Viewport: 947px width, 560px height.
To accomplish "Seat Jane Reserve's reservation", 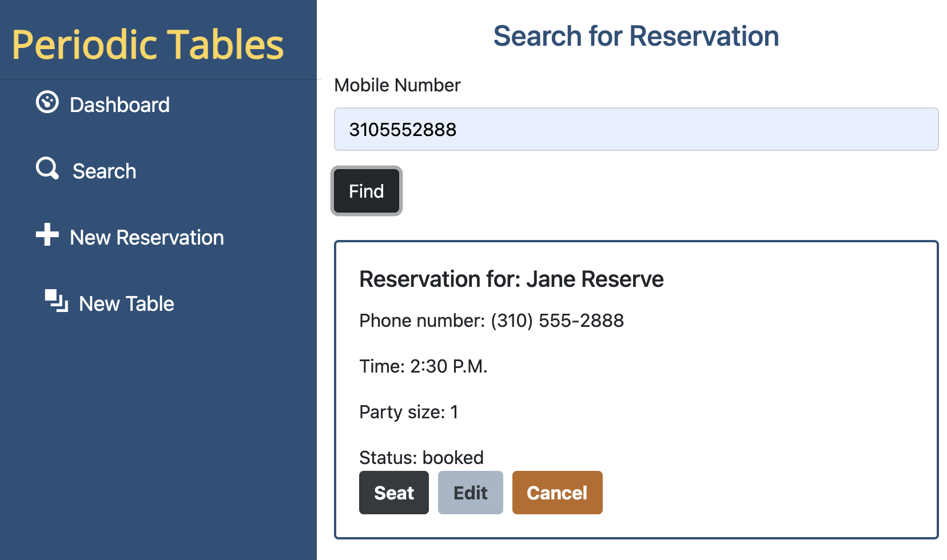I will tap(393, 492).
